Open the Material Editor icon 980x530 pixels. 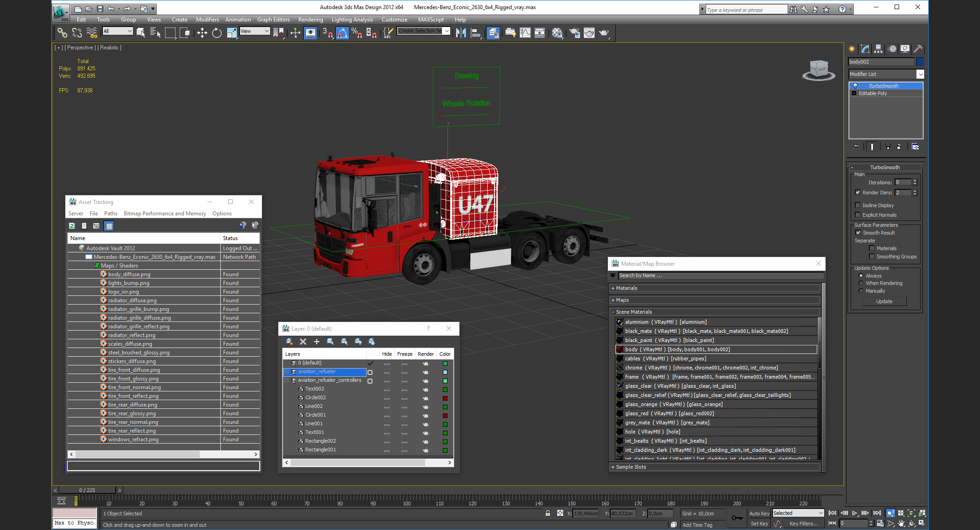[x=557, y=32]
